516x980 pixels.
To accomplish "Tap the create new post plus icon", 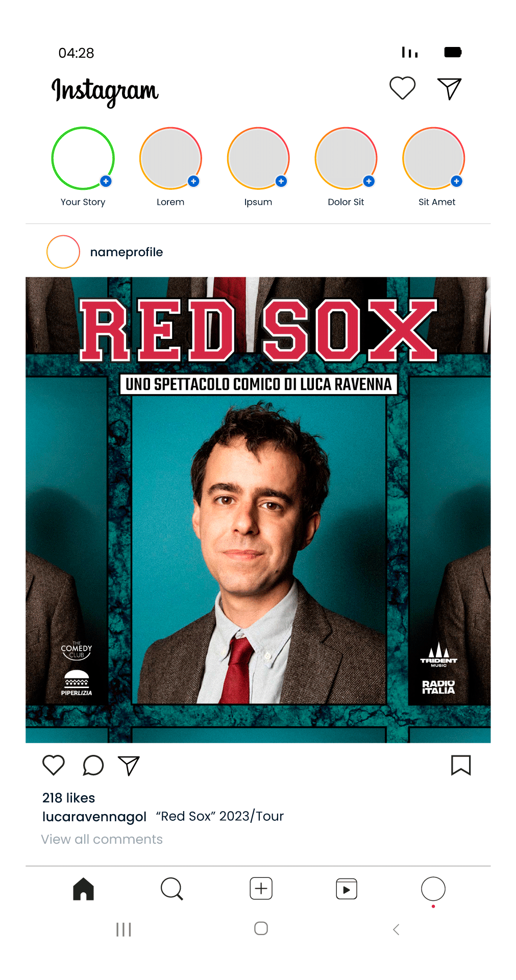I will click(x=261, y=889).
